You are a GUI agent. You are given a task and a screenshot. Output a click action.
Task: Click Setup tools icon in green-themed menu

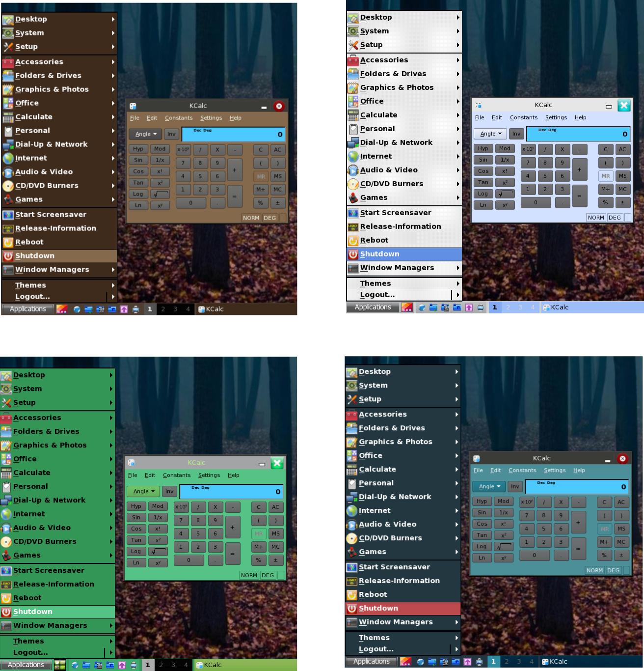pos(6,402)
